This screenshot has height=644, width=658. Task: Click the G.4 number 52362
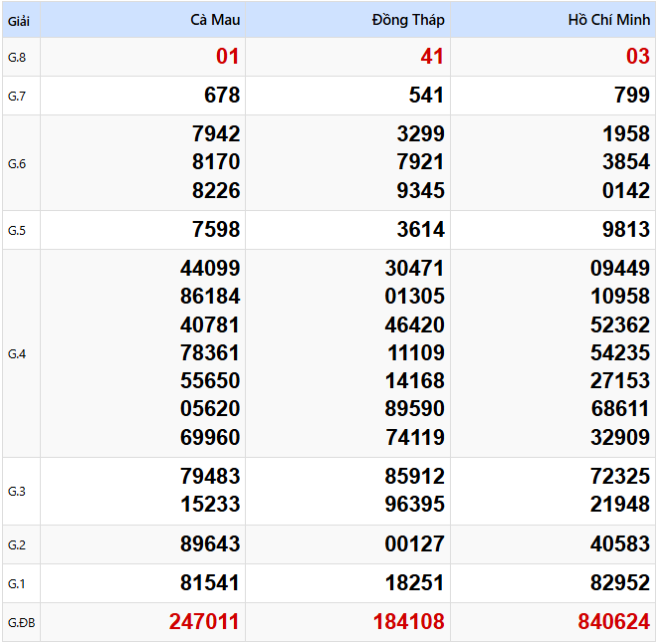point(620,325)
